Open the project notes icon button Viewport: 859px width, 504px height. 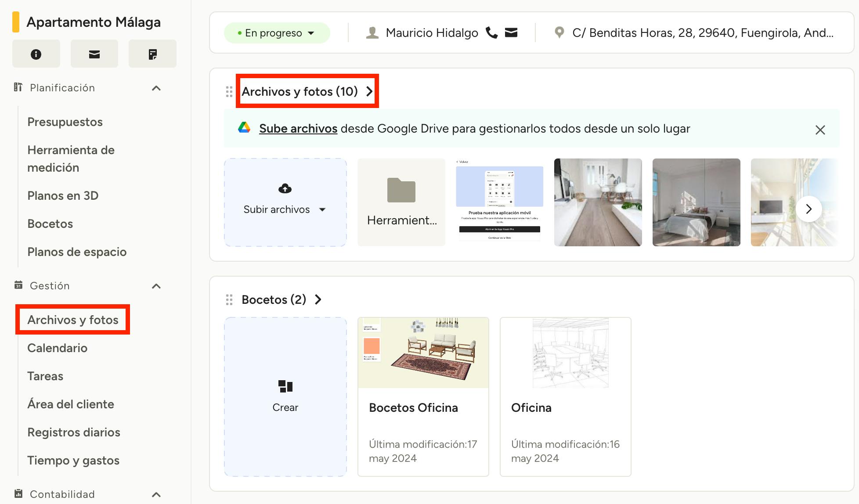[152, 54]
